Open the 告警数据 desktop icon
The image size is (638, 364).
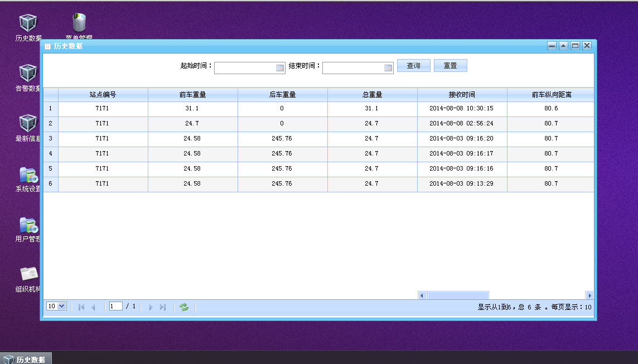[28, 74]
